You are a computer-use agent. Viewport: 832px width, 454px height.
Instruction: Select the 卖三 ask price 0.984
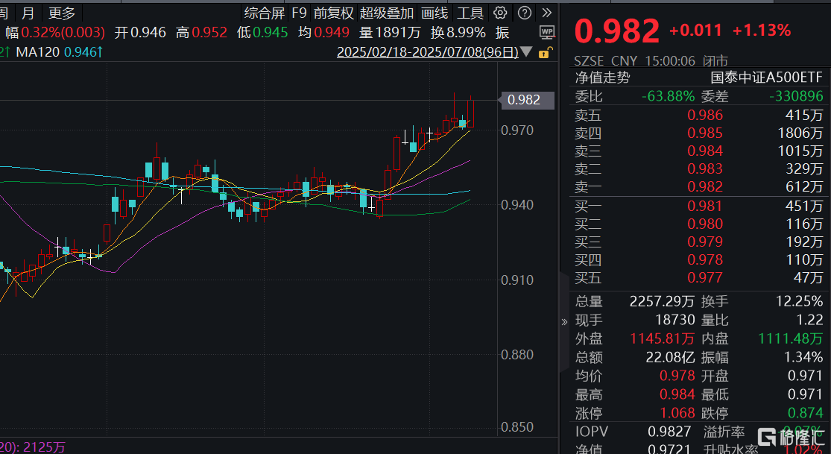[705, 151]
